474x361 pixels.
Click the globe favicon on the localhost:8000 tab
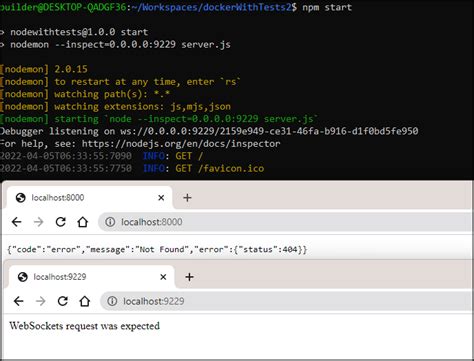pos(21,198)
